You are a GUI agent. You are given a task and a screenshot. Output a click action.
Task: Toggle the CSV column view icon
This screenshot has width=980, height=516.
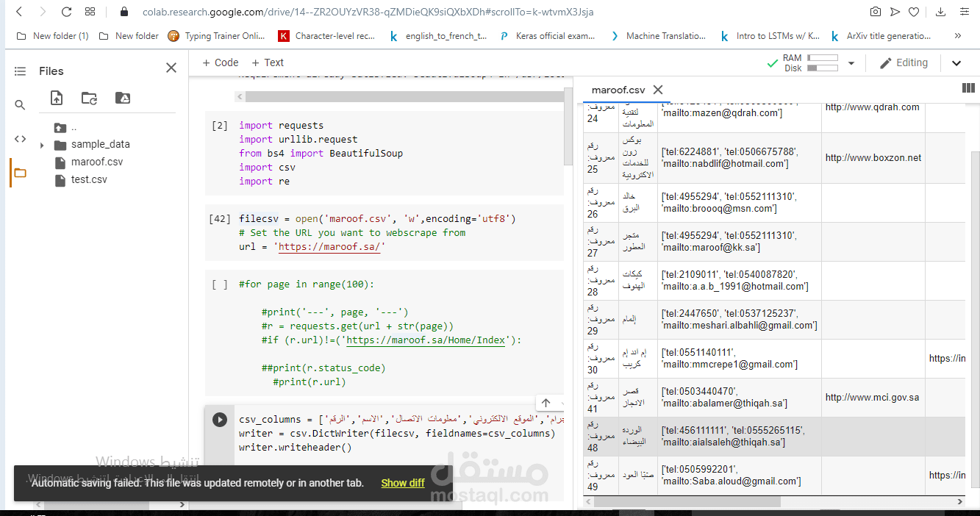pyautogui.click(x=969, y=88)
